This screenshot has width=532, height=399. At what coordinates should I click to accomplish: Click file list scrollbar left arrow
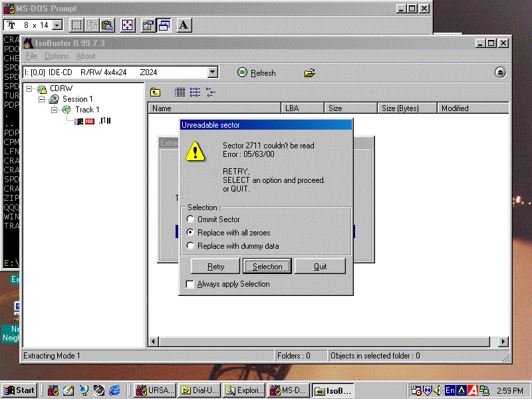[154, 341]
